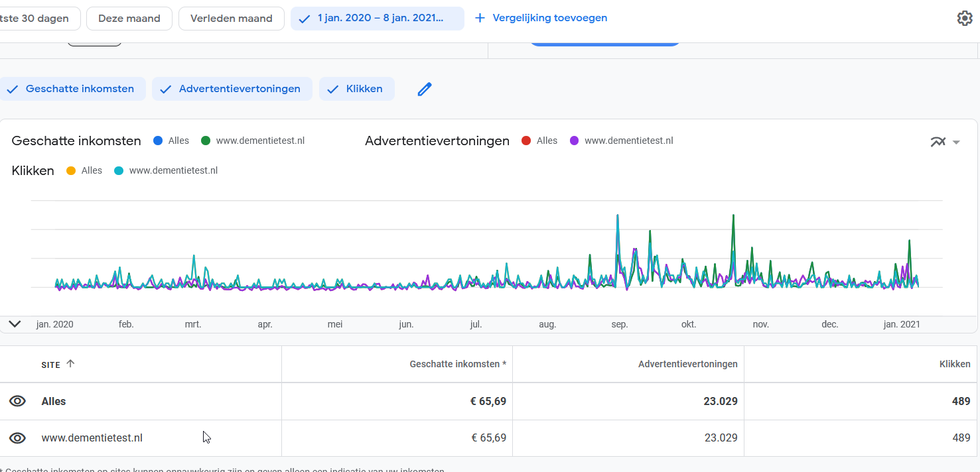Expand the chart type dropdown arrow
Image resolution: width=980 pixels, height=472 pixels.
(956, 142)
